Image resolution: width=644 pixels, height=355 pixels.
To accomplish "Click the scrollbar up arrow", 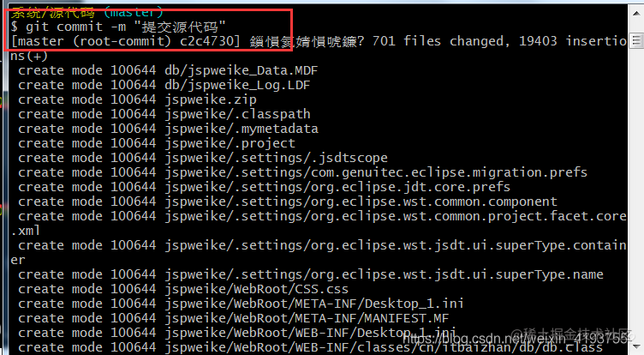I will (636, 14).
